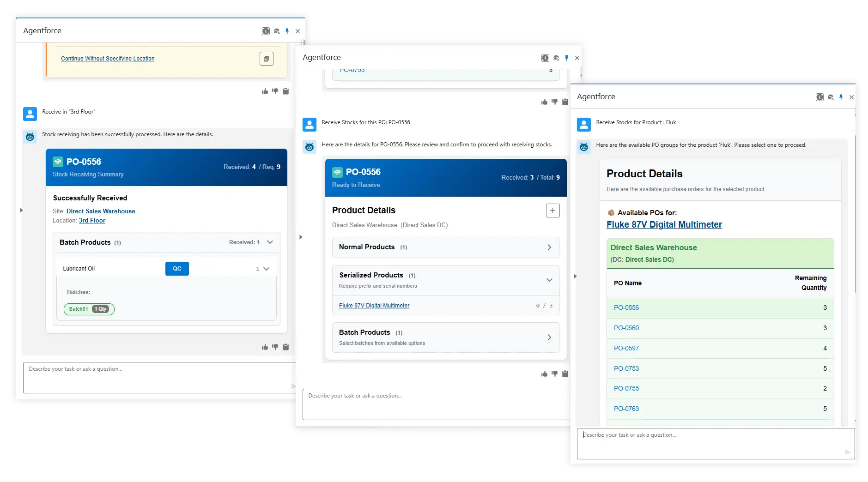This screenshot has height=482, width=868.
Task: Thumbs down the location prompt message in left panel
Action: click(x=275, y=91)
